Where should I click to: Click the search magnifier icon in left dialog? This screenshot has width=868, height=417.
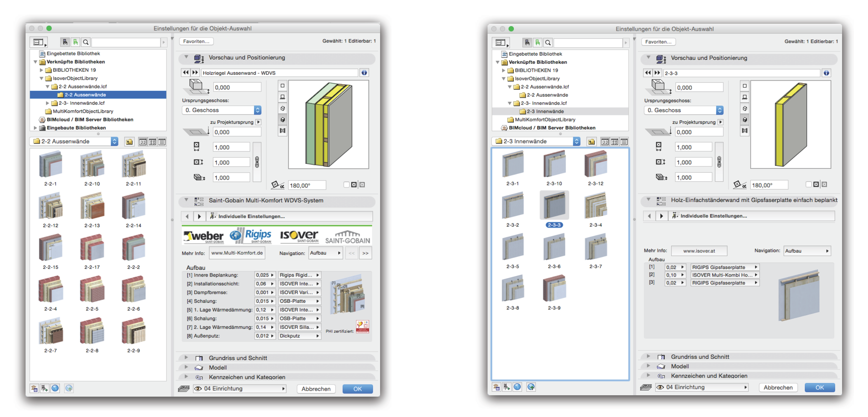pos(86,42)
